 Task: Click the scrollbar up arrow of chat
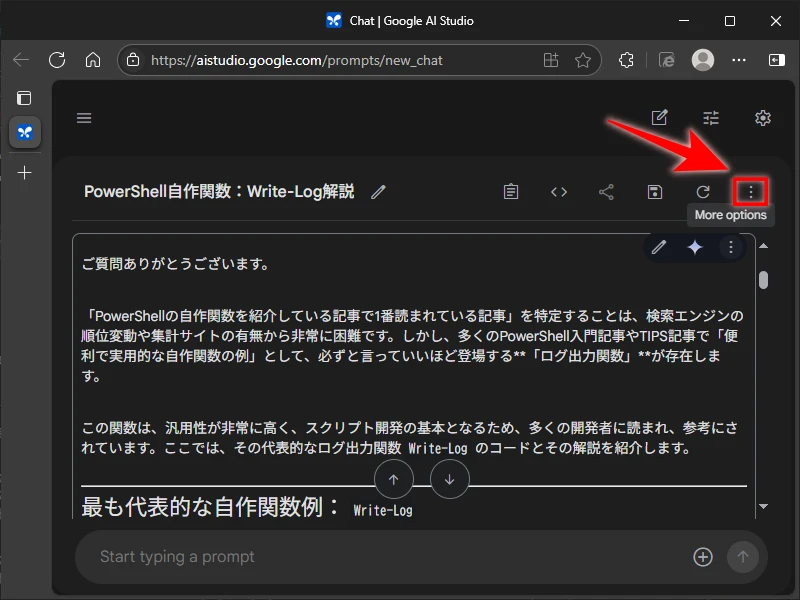click(x=763, y=246)
